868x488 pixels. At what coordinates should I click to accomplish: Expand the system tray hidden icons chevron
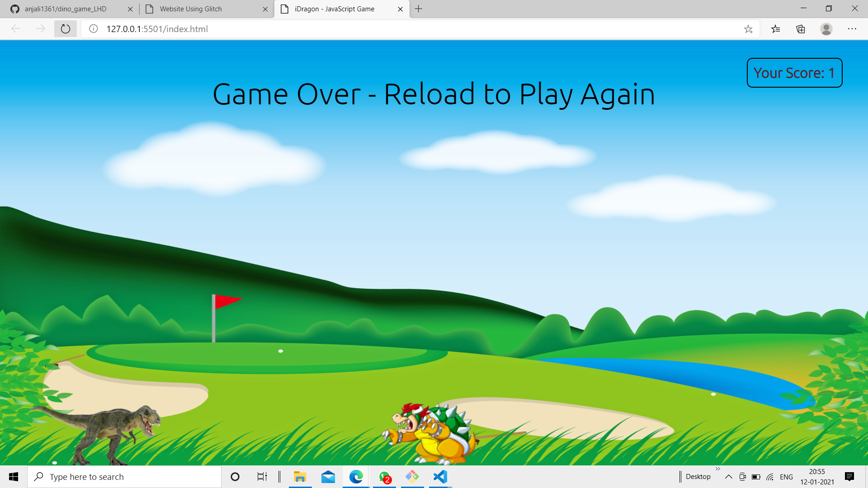click(728, 477)
